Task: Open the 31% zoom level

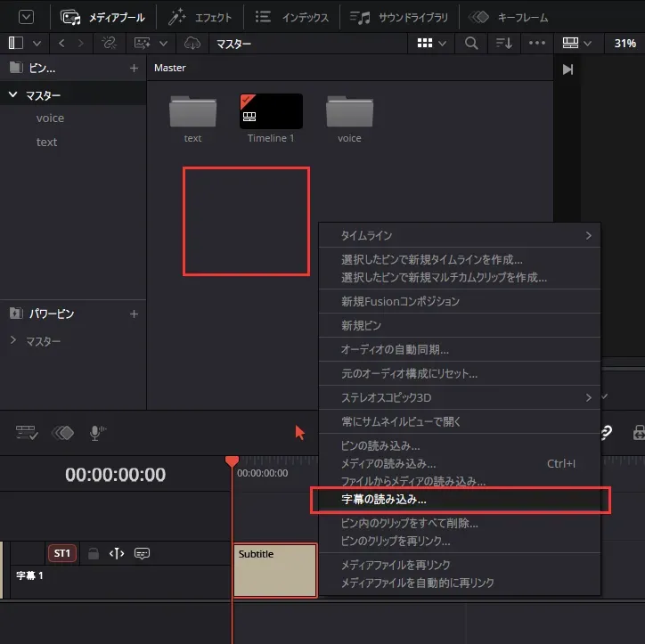Action: pyautogui.click(x=625, y=43)
